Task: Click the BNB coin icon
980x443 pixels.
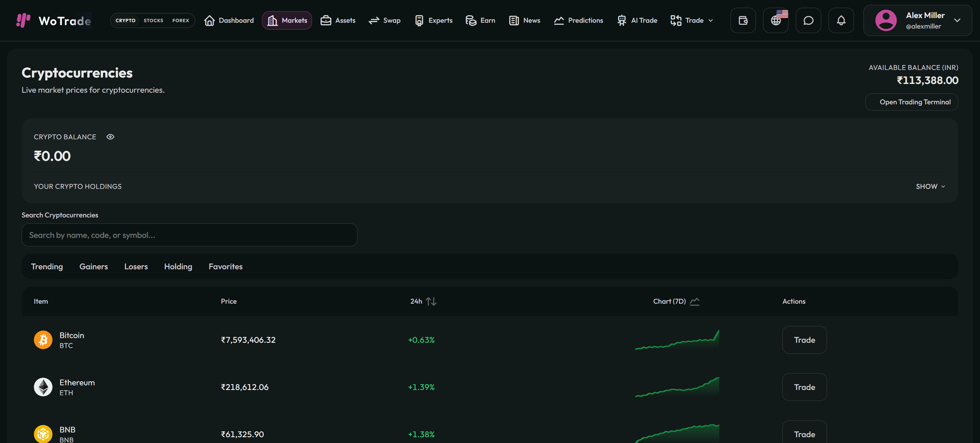Action: (x=43, y=434)
